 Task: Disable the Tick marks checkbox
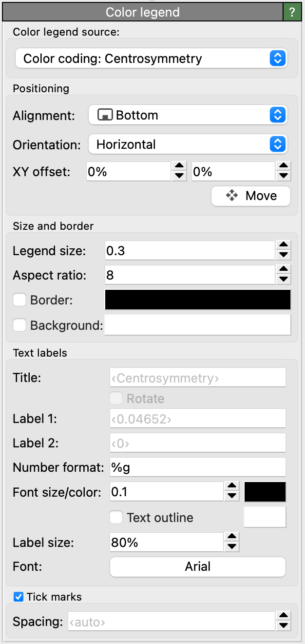coord(19,596)
